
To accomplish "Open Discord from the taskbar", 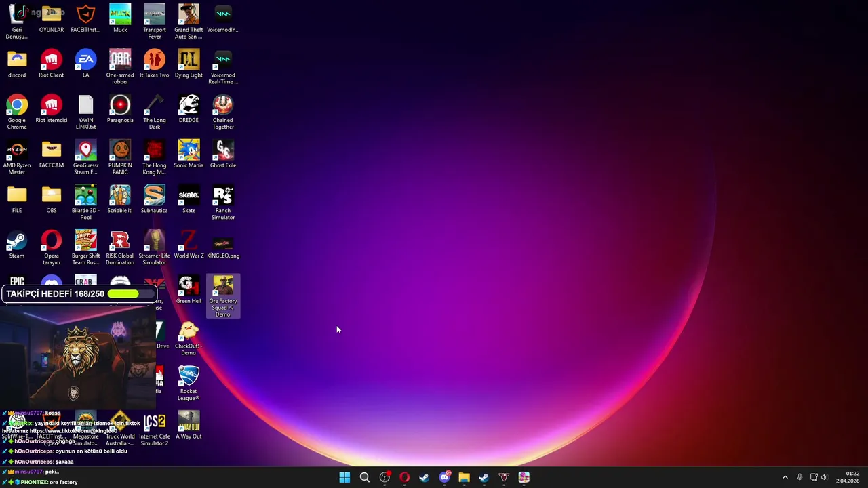I will tap(444, 477).
